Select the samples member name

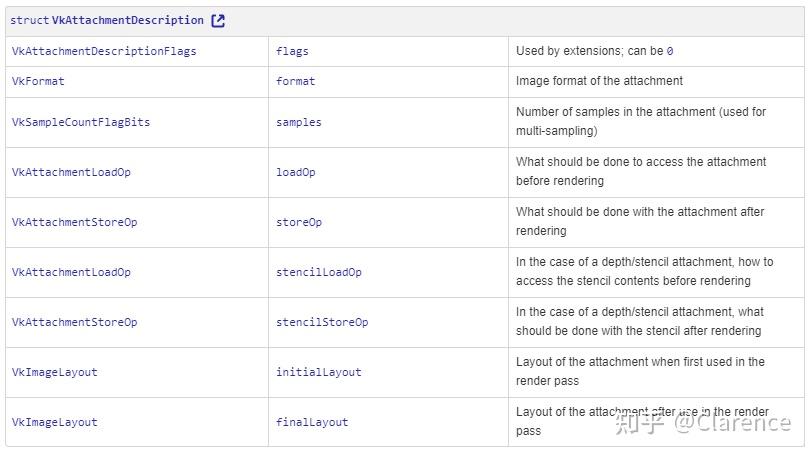tap(299, 122)
